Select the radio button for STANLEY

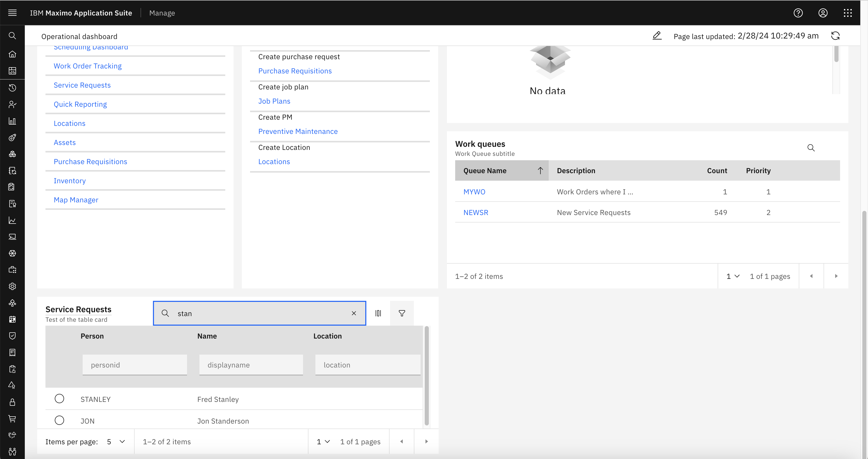pyautogui.click(x=60, y=398)
